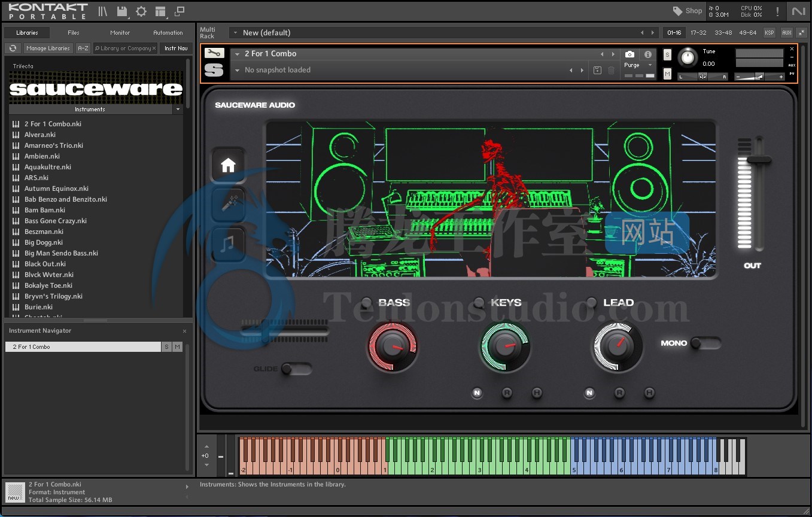Click the BASS red knob
Screen dimensions: 812x517
393,346
